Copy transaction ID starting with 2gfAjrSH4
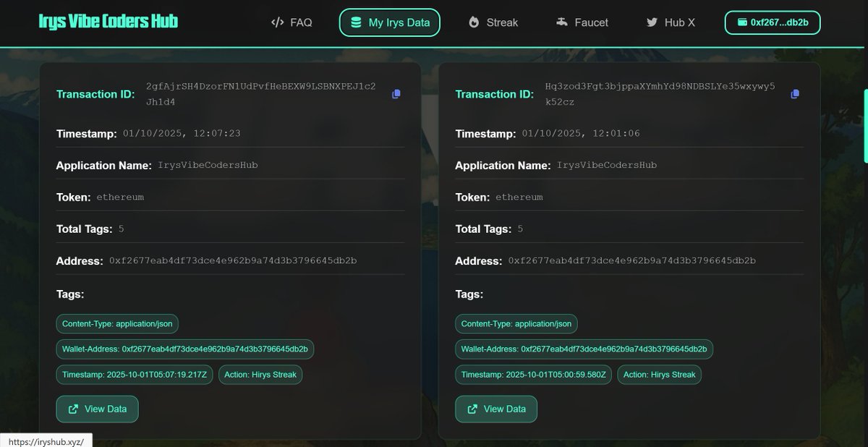The image size is (868, 447). tap(396, 94)
